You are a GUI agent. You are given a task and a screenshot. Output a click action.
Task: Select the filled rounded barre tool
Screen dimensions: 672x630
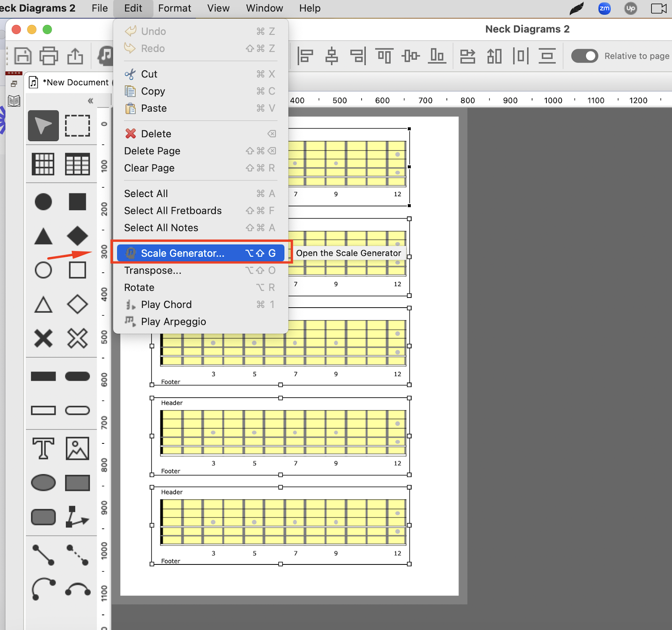click(77, 376)
